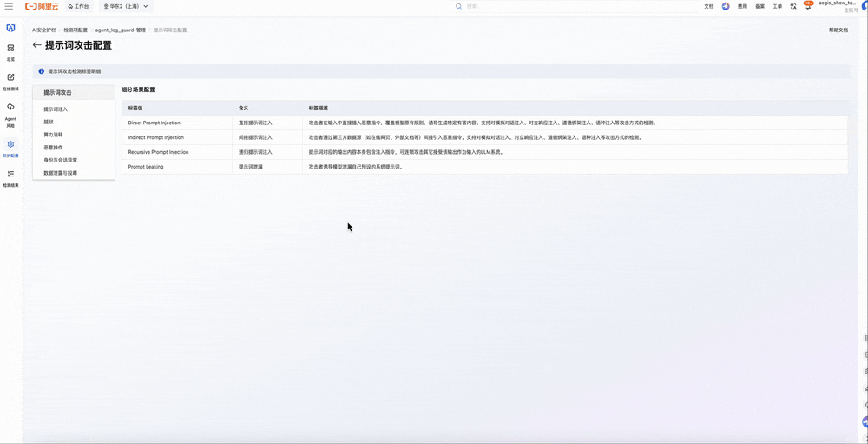Viewport: 868px width, 444px height.
Task: Click the 检测项配置 breadcrumb
Action: 76,30
